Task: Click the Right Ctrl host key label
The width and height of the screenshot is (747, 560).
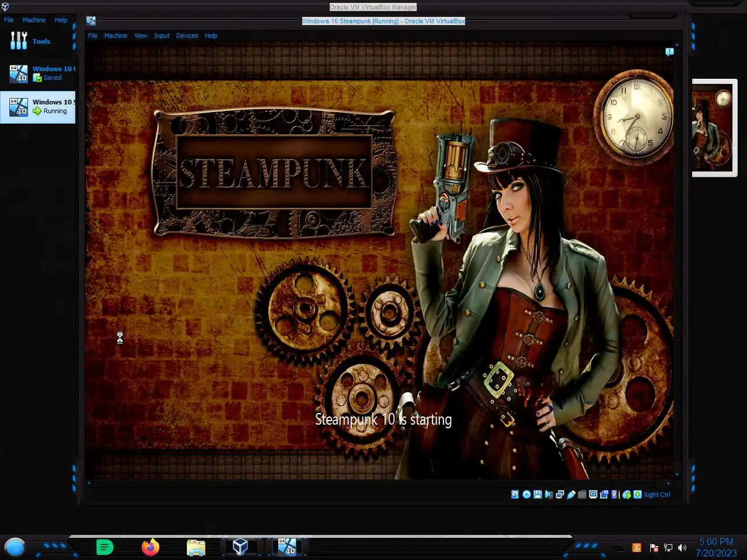Action: coord(657,495)
